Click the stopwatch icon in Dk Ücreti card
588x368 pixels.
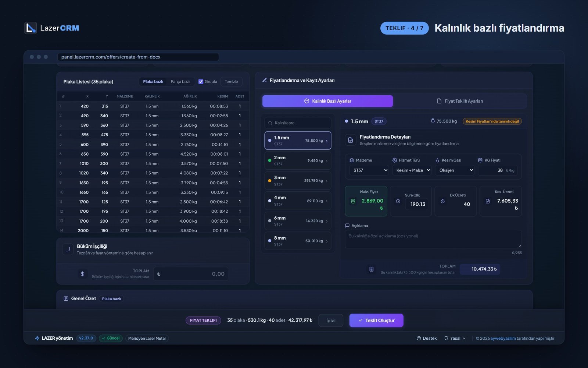(443, 201)
